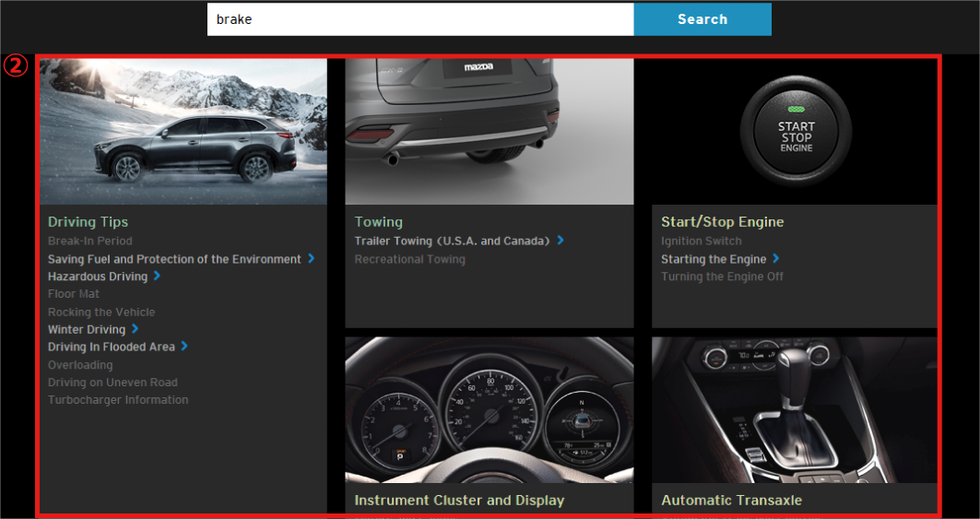Go to Winter Driving section

click(x=87, y=330)
